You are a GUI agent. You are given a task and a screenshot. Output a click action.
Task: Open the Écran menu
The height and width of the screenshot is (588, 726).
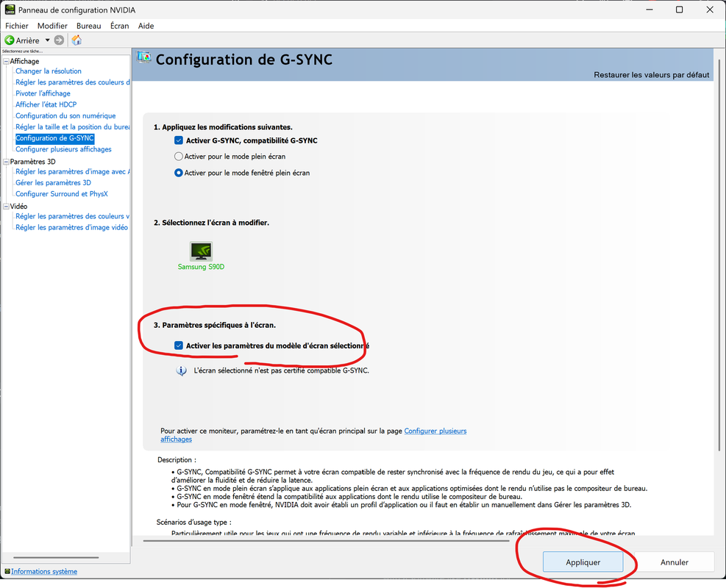click(x=119, y=26)
